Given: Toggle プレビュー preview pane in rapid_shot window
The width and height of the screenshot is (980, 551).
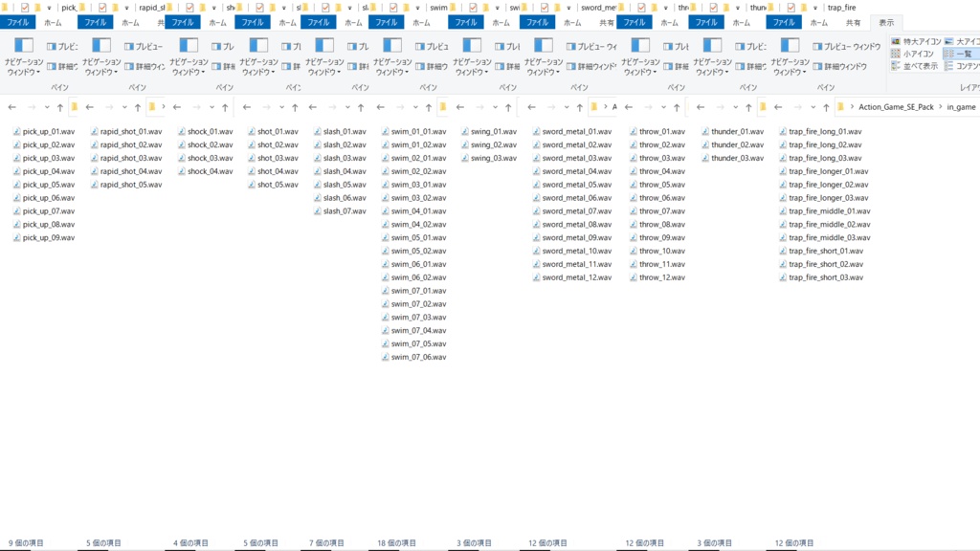Looking at the screenshot, I should [144, 46].
